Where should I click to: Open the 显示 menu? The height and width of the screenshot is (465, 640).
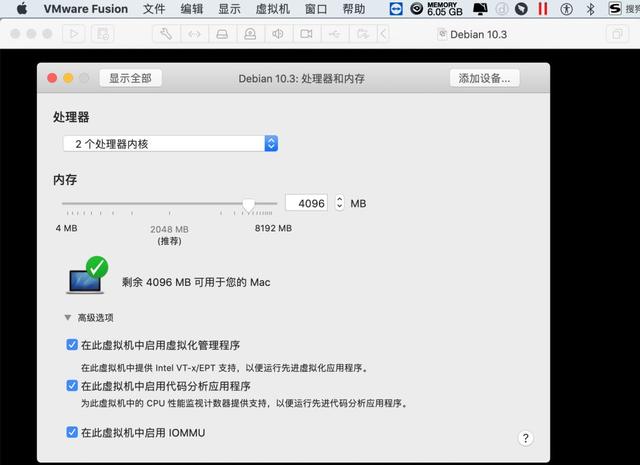click(x=229, y=9)
